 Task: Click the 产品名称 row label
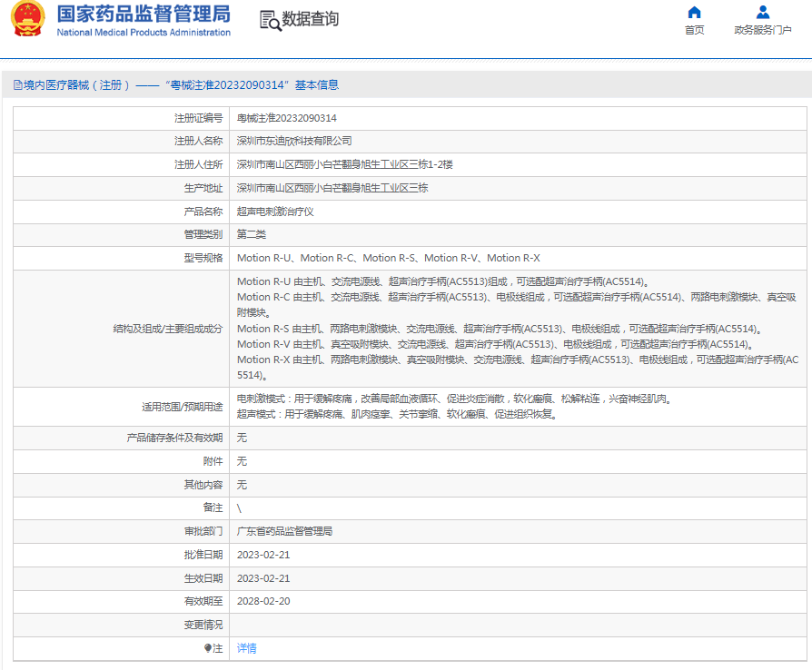point(203,212)
